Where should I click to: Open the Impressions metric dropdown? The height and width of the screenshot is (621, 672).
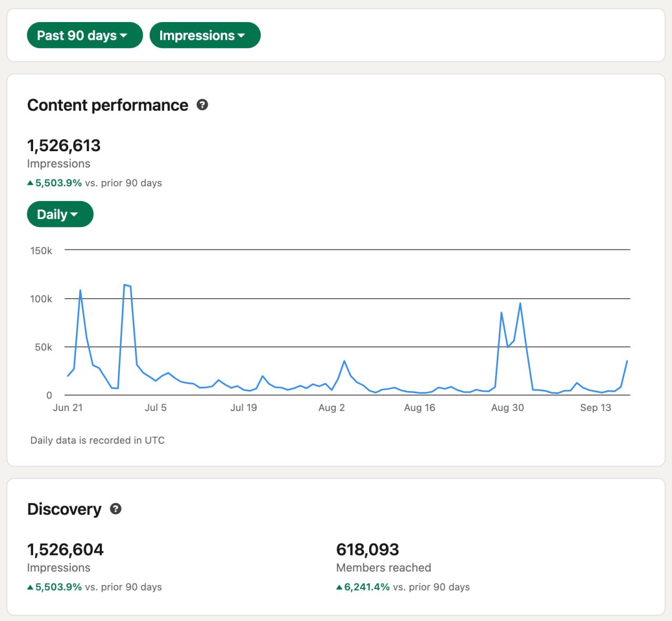[205, 35]
